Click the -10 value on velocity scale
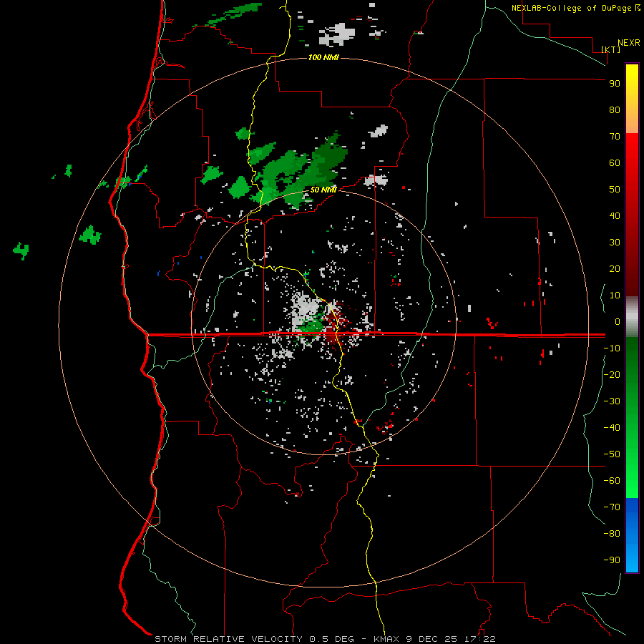 click(612, 348)
